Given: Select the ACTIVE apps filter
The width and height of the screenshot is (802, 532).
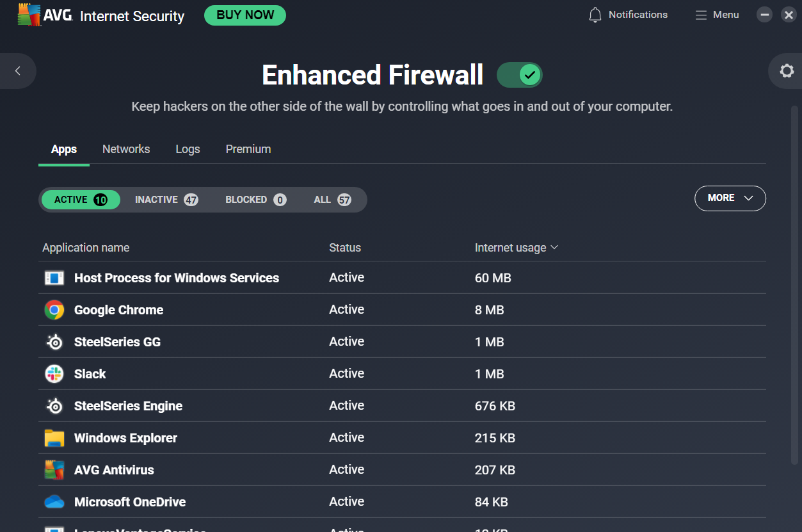Looking at the screenshot, I should (x=81, y=200).
